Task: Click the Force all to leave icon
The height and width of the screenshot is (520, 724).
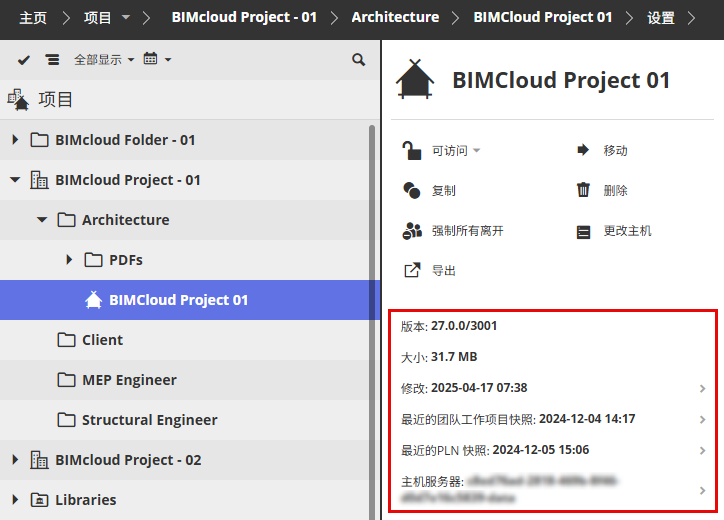Action: (x=412, y=231)
